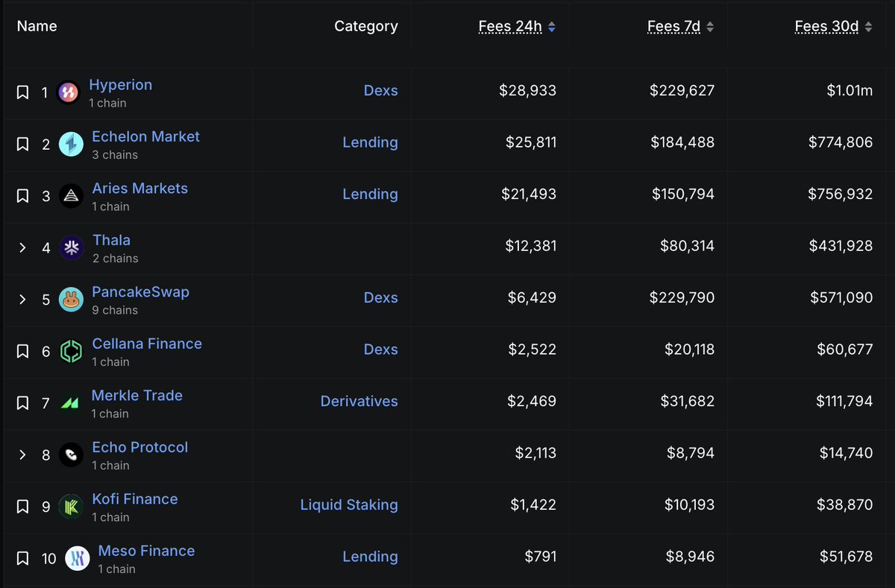Click the Echelon Market logo icon
Image resolution: width=895 pixels, height=588 pixels.
(x=71, y=145)
